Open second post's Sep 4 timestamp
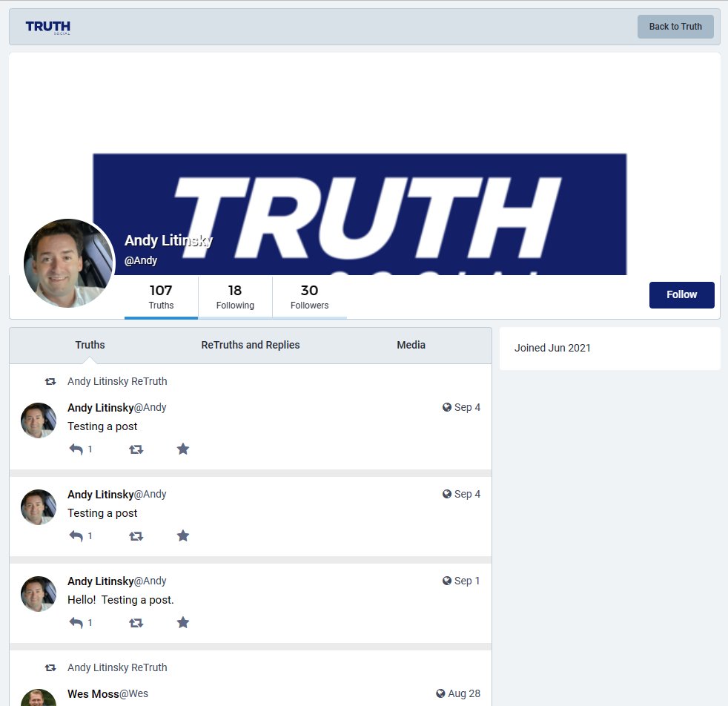 (467, 494)
